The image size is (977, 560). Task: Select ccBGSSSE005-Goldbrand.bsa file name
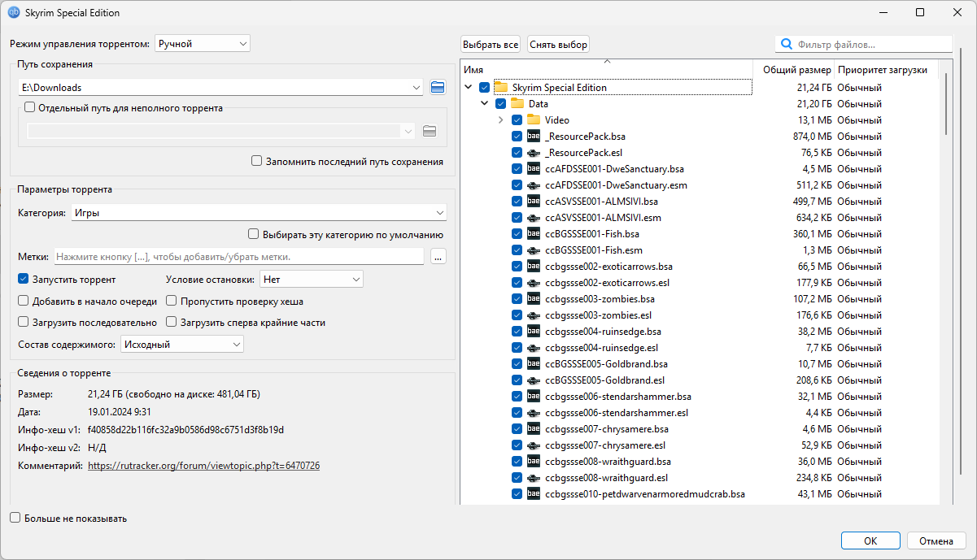(606, 363)
